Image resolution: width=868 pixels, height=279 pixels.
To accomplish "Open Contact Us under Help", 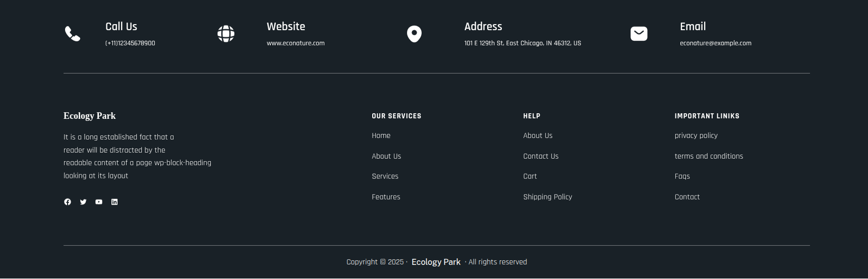I will point(541,156).
